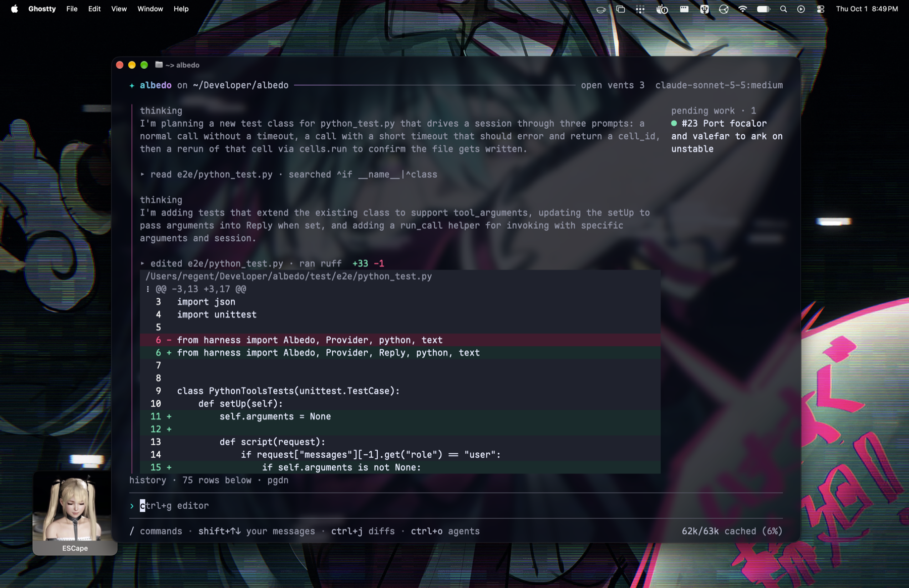Screen dimensions: 909x588
Task: Click the trident menu bar icon
Action: point(704,9)
